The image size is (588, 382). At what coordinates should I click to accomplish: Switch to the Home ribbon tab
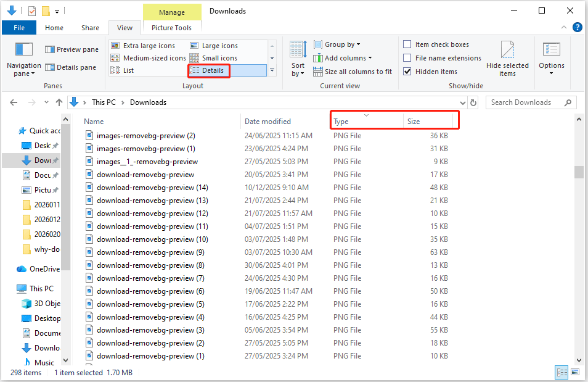coord(54,27)
